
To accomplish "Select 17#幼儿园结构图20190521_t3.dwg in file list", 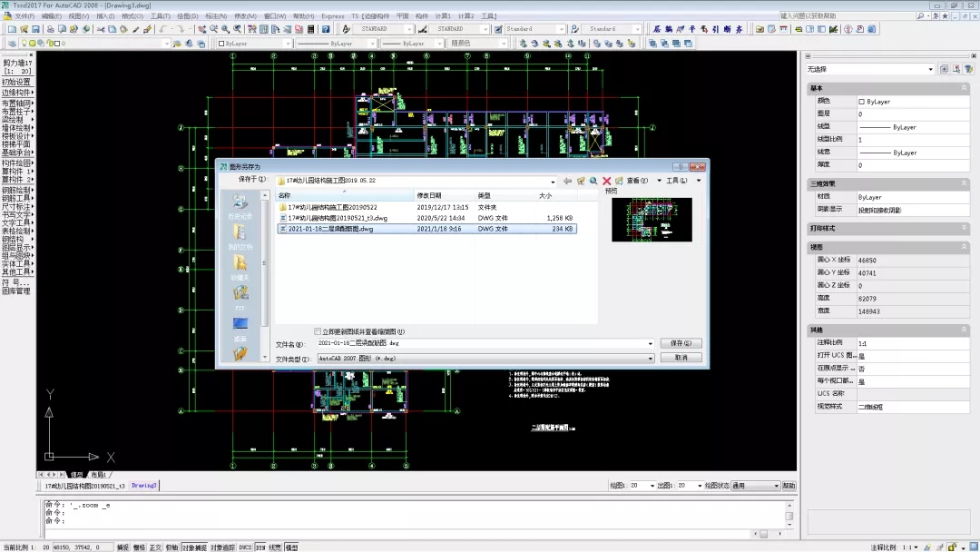I will point(338,218).
